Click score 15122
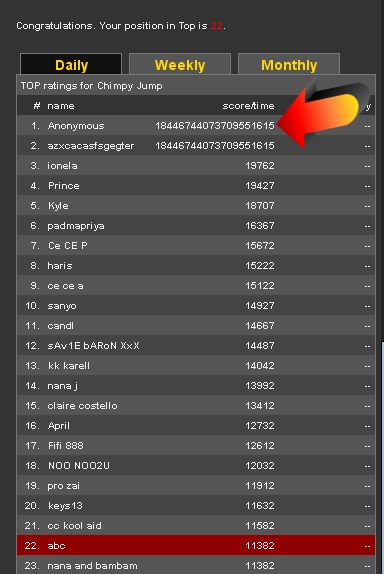The height and width of the screenshot is (574, 384). (260, 286)
